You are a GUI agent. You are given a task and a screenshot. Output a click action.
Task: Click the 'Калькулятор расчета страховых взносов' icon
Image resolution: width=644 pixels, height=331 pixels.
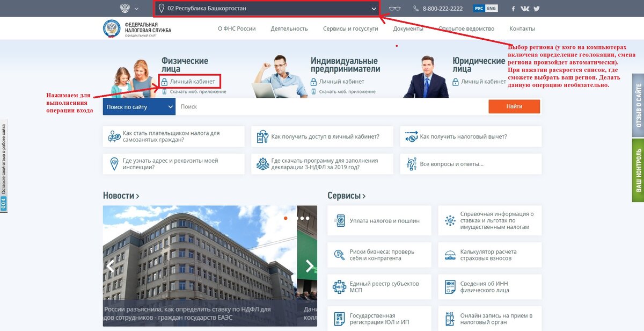pyautogui.click(x=450, y=255)
